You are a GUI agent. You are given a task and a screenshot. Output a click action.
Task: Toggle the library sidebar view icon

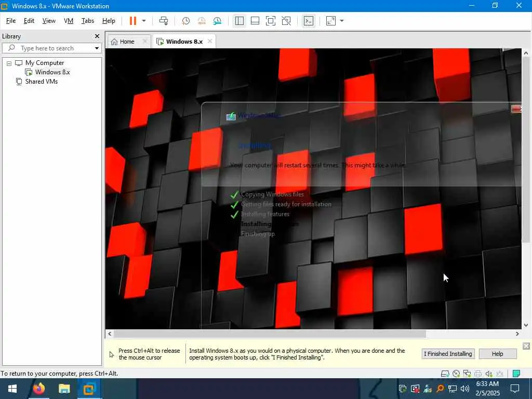click(239, 21)
